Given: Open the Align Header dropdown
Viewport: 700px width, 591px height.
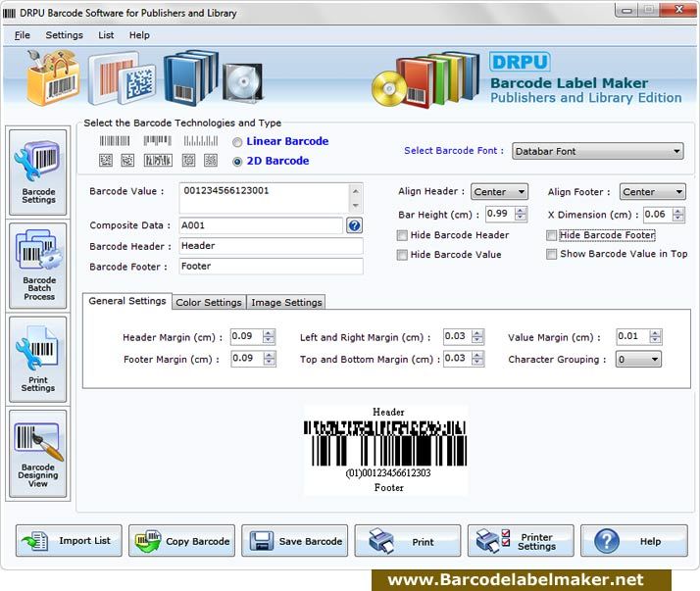Looking at the screenshot, I should point(500,192).
